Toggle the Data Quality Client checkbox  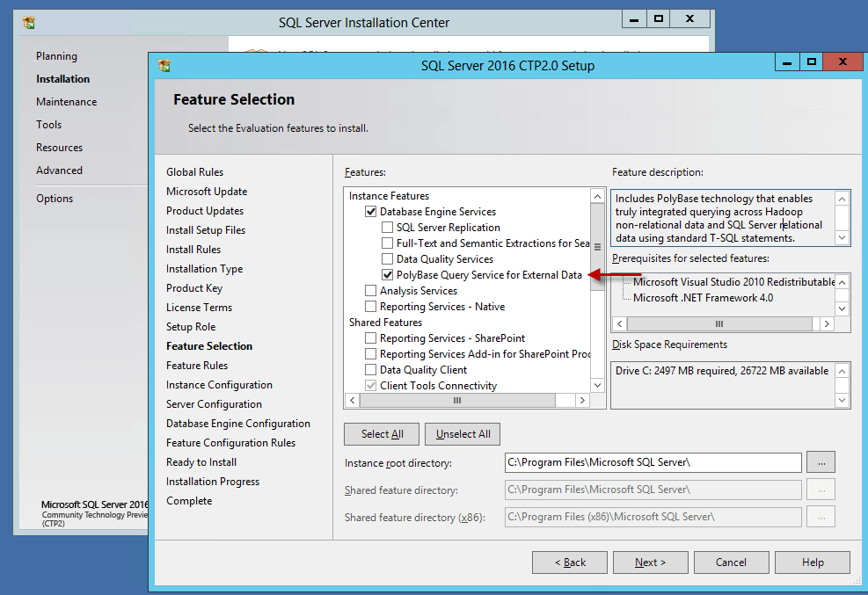371,370
